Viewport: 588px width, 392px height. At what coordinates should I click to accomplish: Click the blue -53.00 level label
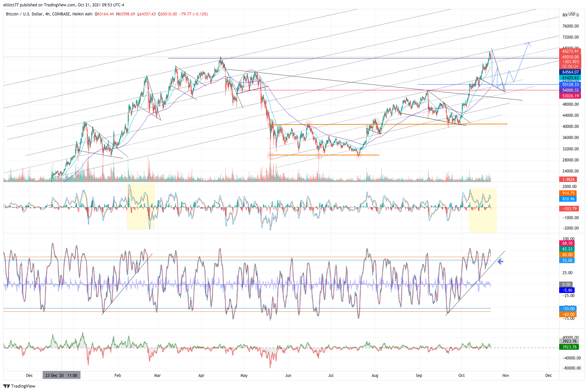click(x=568, y=309)
